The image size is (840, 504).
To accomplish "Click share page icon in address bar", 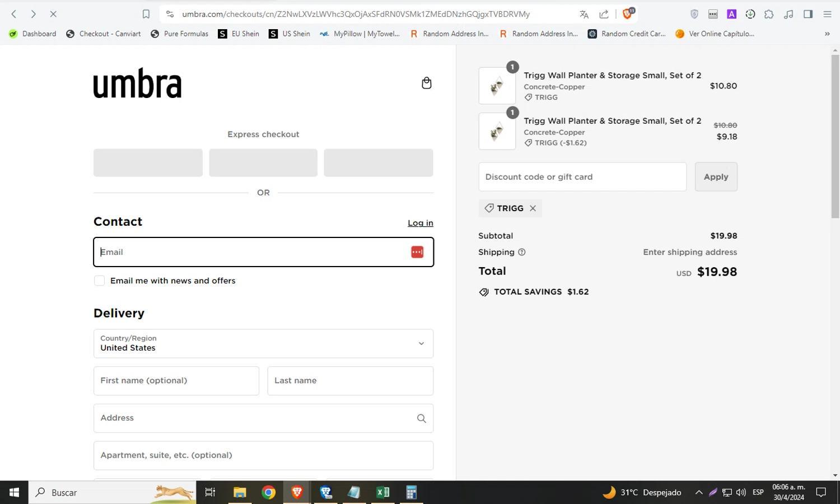I will tap(604, 14).
